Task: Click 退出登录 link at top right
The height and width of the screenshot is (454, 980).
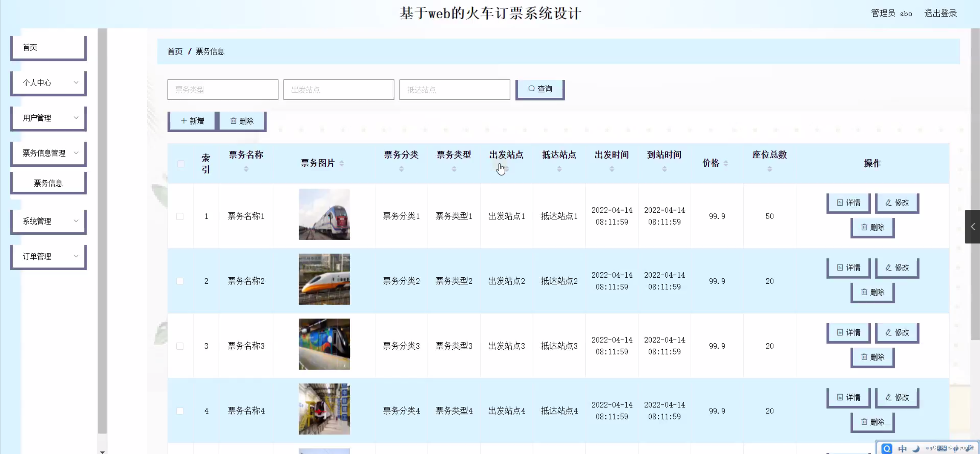Action: pyautogui.click(x=940, y=13)
